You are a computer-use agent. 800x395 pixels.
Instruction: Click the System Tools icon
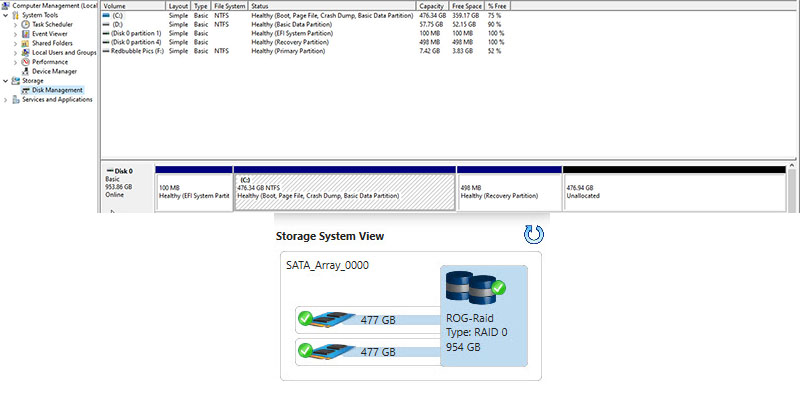(x=16, y=15)
